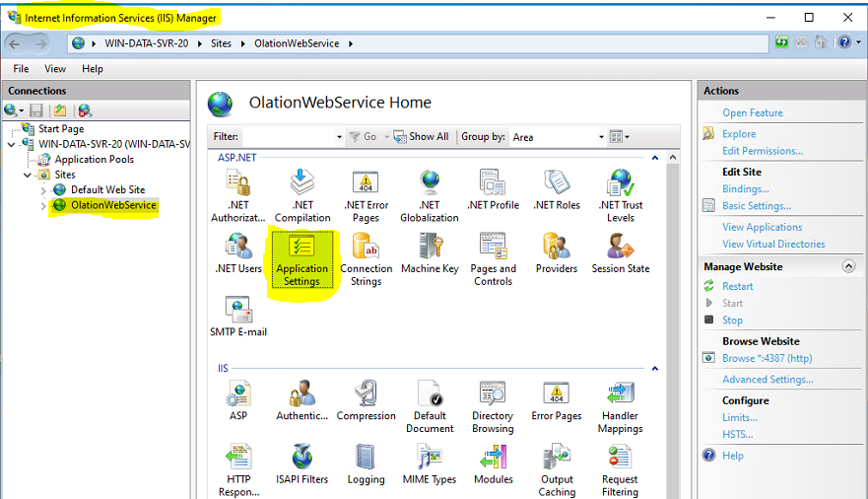868x499 pixels.
Task: Open the Logging feature
Action: click(366, 464)
